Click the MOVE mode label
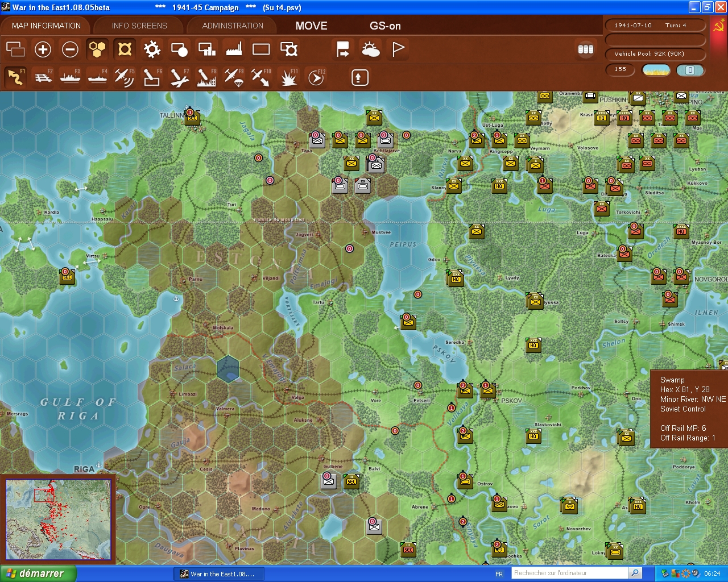This screenshot has width=728, height=582. pyautogui.click(x=312, y=26)
